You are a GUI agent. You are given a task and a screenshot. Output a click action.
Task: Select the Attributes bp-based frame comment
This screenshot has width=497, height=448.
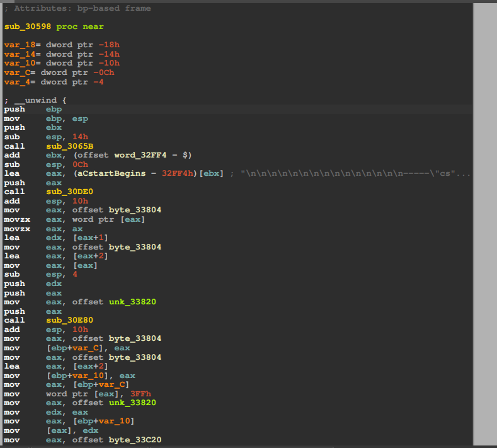tap(77, 8)
